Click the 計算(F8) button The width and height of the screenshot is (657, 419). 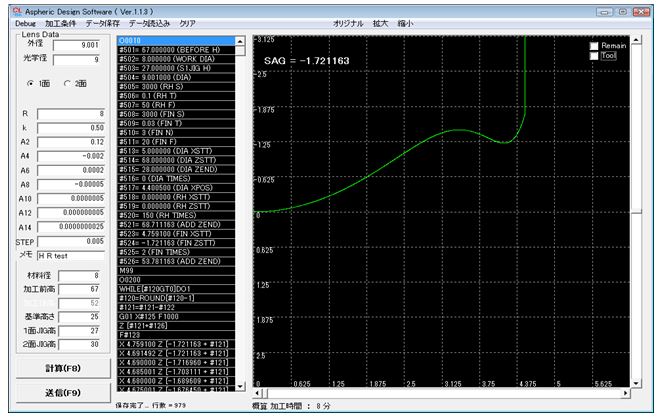(x=63, y=368)
